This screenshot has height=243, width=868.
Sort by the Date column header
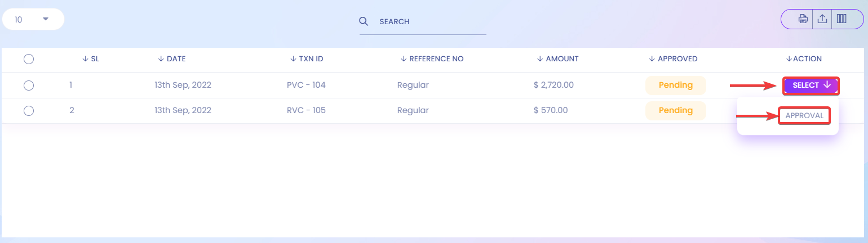point(171,58)
